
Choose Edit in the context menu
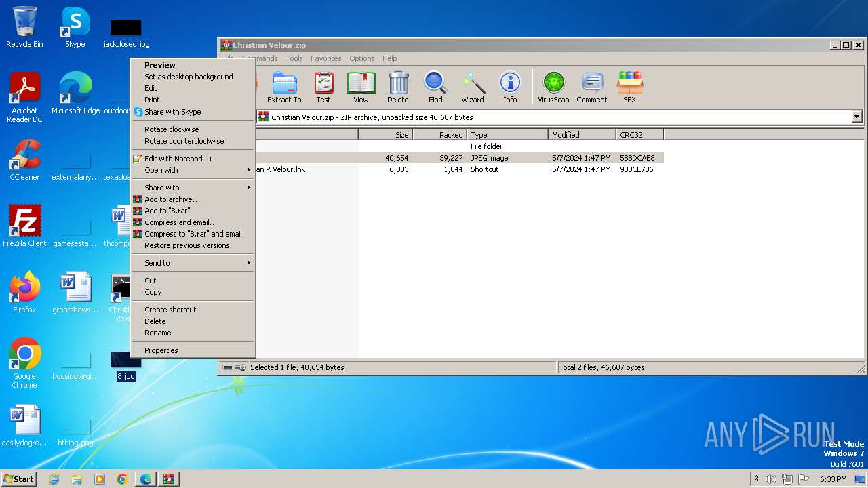(193, 88)
